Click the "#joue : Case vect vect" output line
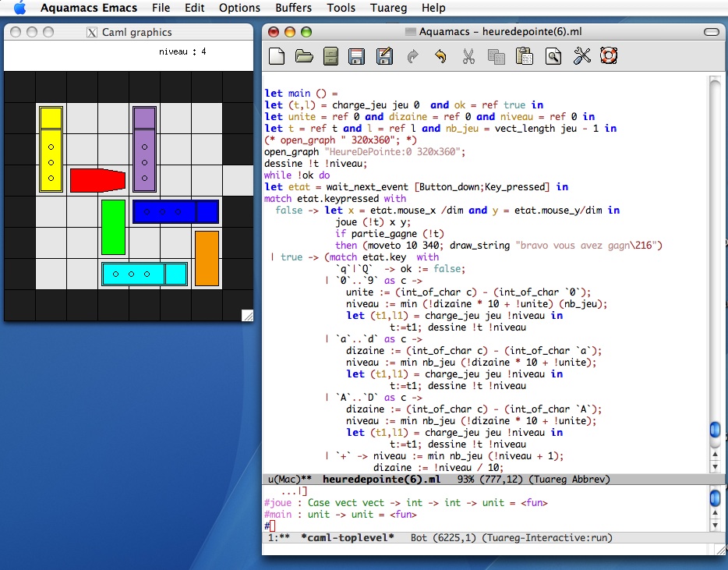728x570 pixels. (x=406, y=503)
